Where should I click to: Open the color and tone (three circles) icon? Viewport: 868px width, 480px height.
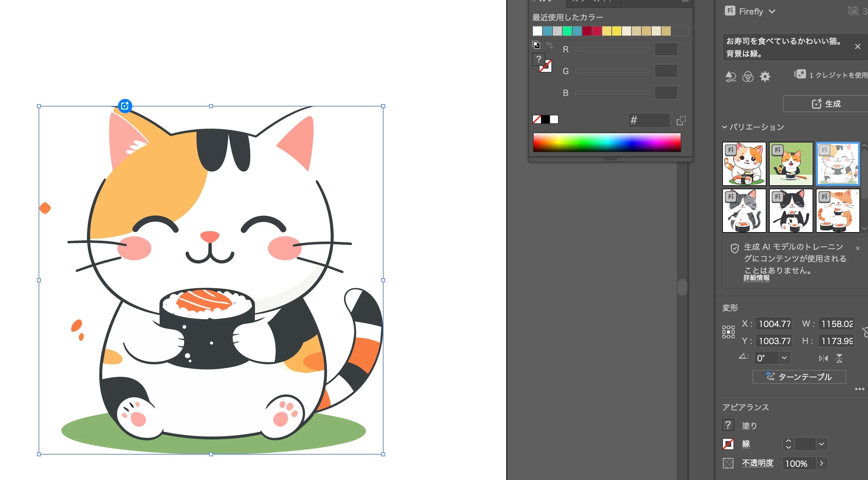(748, 76)
